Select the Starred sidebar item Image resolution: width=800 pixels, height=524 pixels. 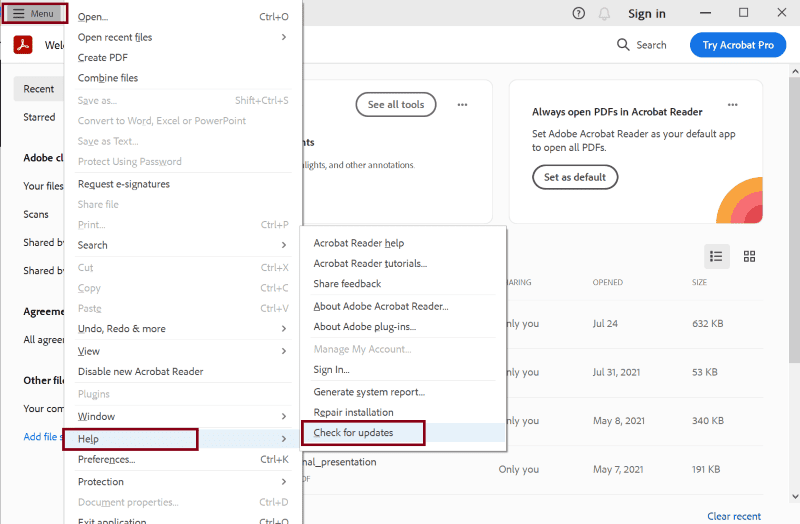coord(39,117)
